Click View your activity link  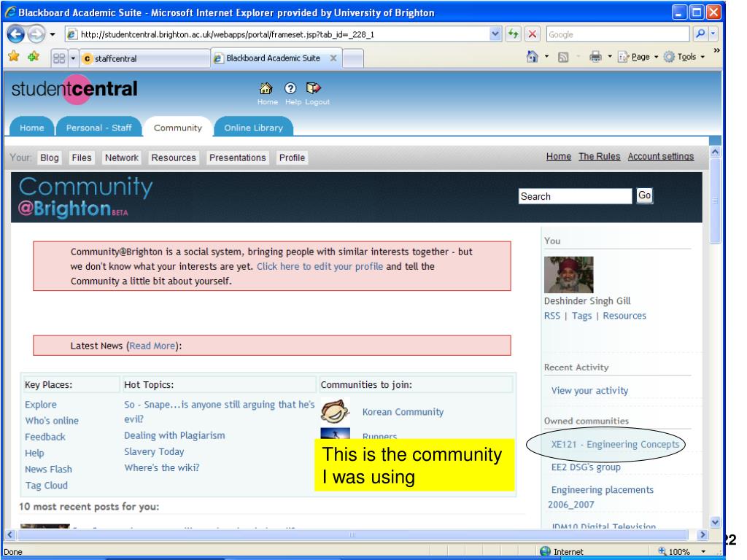click(x=589, y=391)
